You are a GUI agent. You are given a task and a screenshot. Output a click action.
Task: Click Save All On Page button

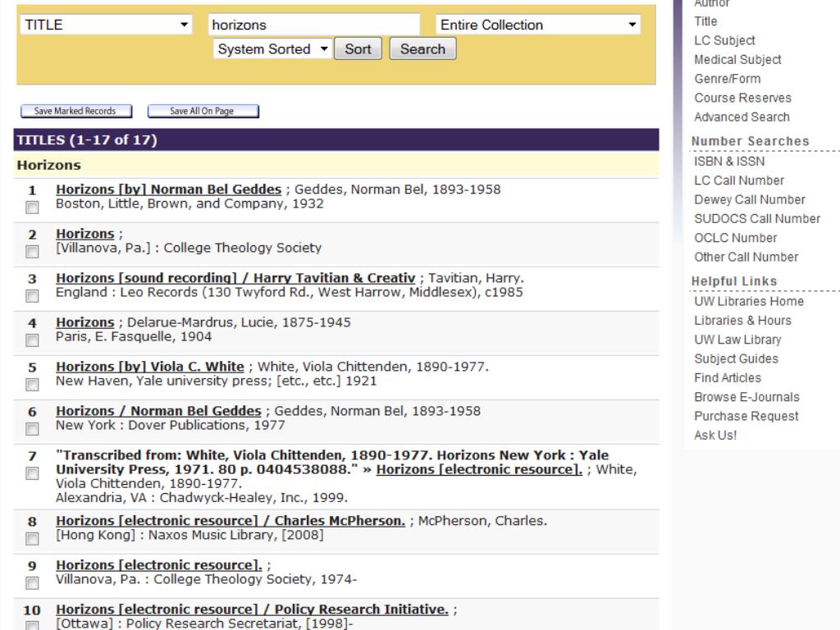click(203, 111)
